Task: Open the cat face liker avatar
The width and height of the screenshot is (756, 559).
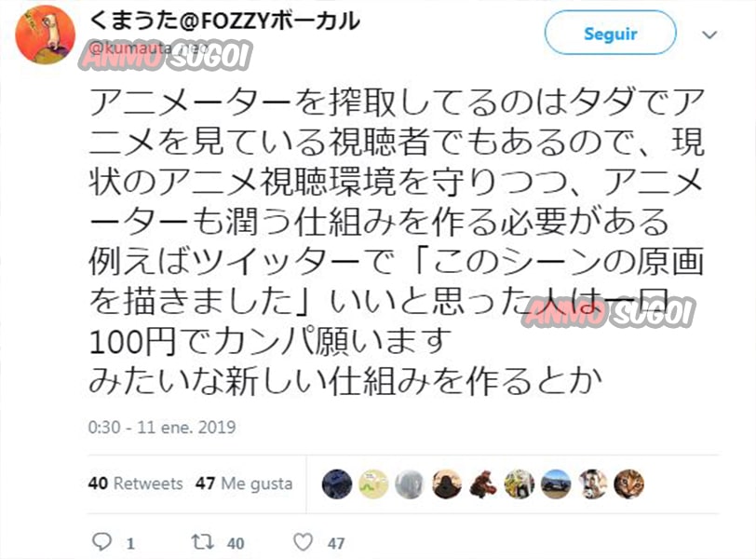Action: coord(628,484)
